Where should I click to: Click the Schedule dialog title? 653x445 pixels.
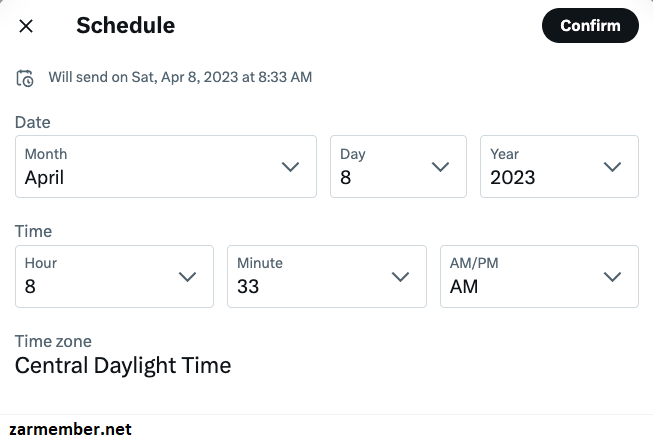coord(125,25)
